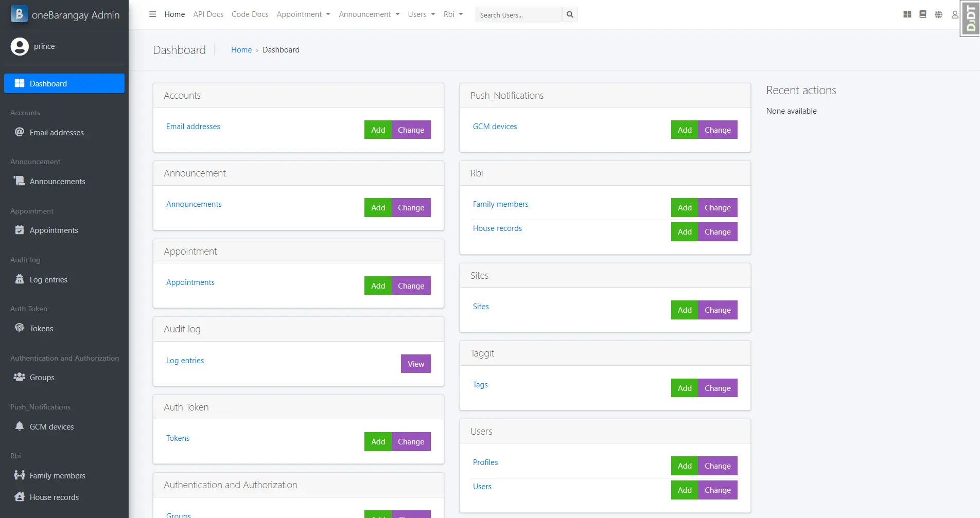Open API Docs in top navigation
The width and height of the screenshot is (980, 518).
(208, 14)
